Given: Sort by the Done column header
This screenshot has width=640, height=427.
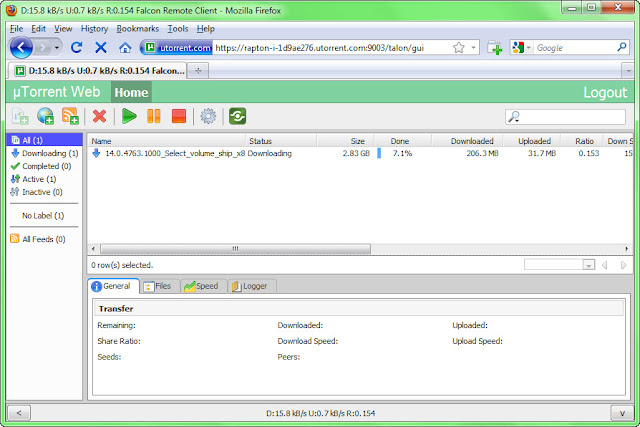Looking at the screenshot, I should pyautogui.click(x=402, y=141).
